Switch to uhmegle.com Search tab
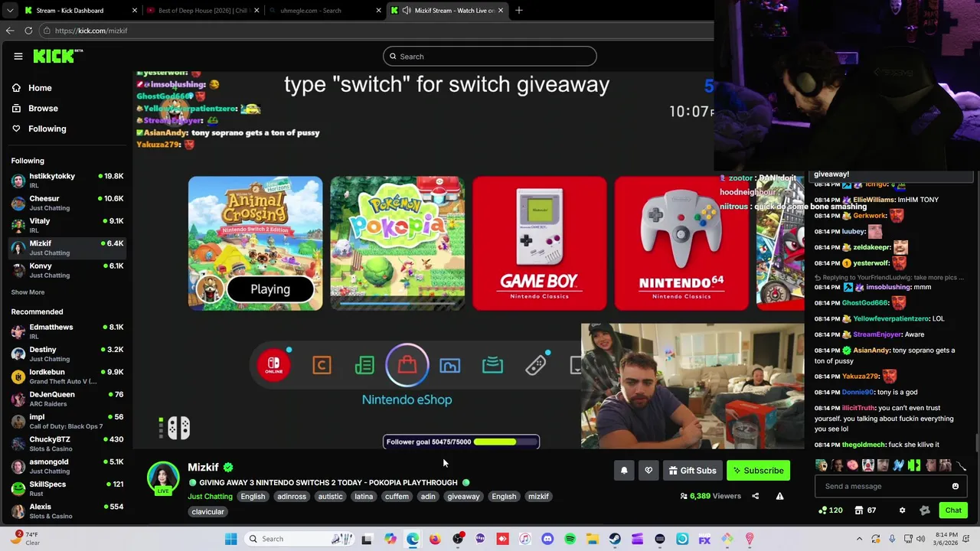Viewport: 980px width, 551px height. [325, 11]
